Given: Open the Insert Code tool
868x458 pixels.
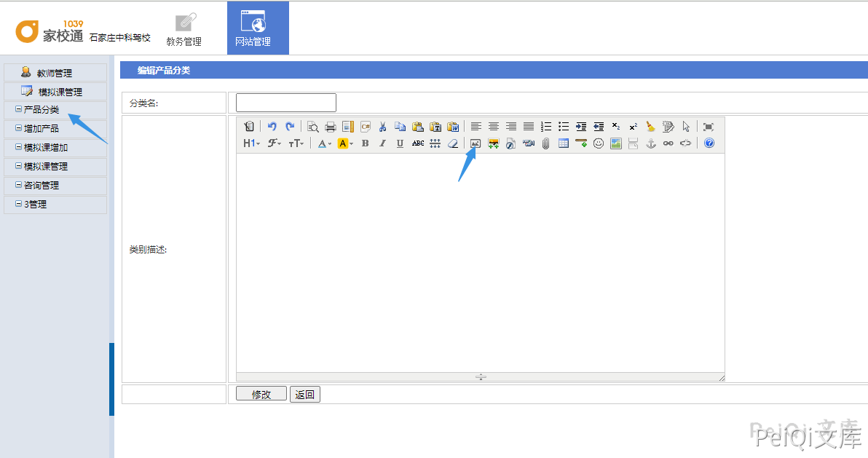Looking at the screenshot, I should 366,126.
